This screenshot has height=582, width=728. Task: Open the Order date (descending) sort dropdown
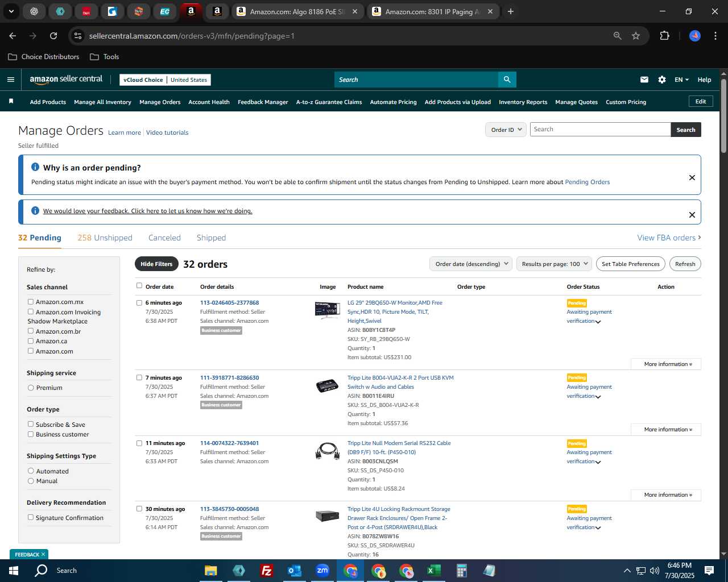[471, 264]
